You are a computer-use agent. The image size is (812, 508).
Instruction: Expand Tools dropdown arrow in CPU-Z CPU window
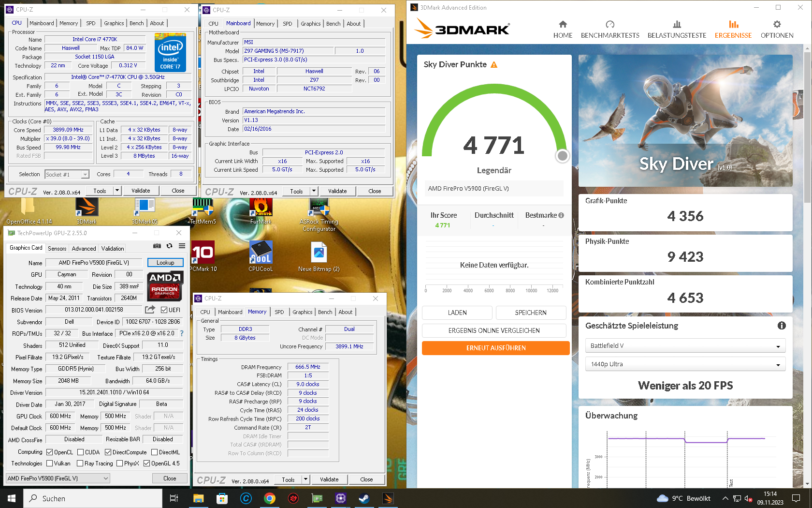[117, 191]
